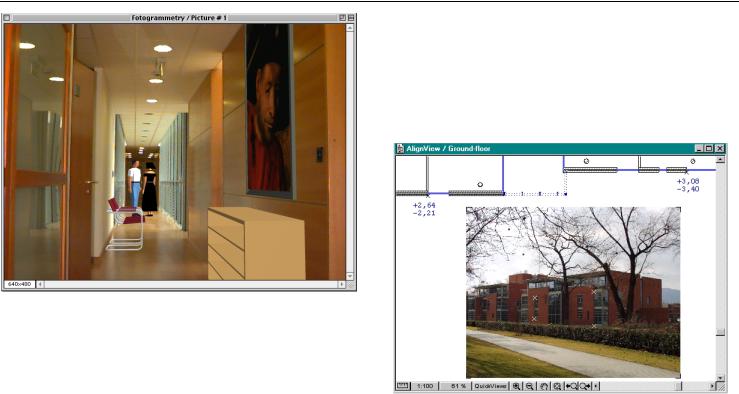Select the Pan hand tool in AlignView

click(x=544, y=386)
